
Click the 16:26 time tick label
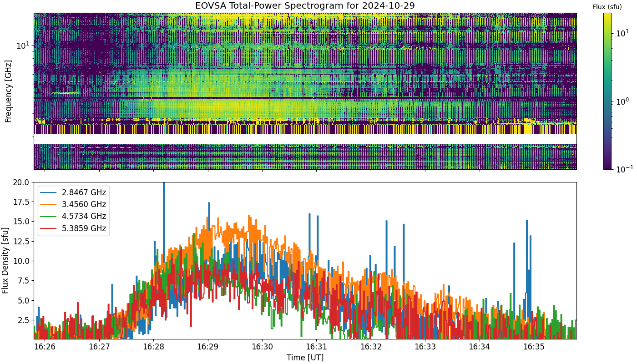45,347
